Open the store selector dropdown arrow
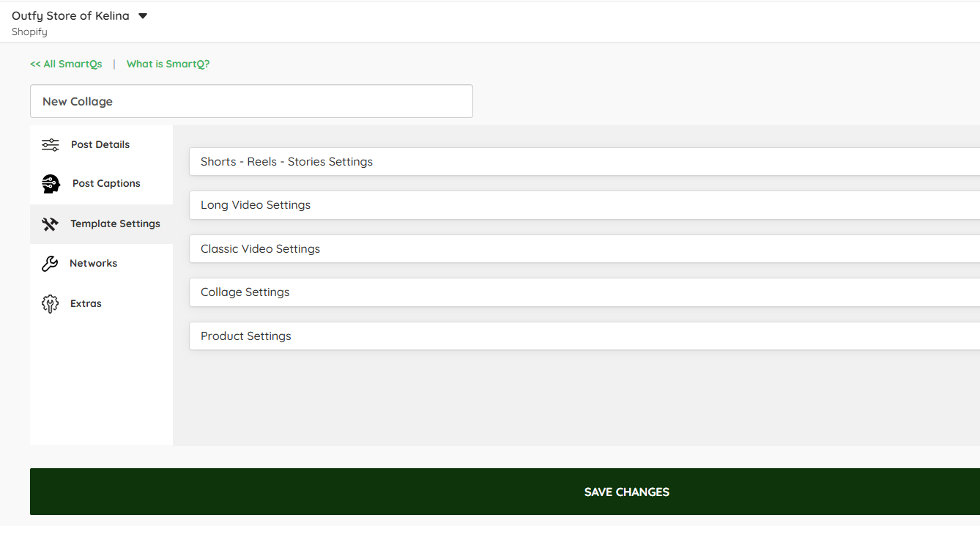The image size is (980, 551). pos(143,16)
